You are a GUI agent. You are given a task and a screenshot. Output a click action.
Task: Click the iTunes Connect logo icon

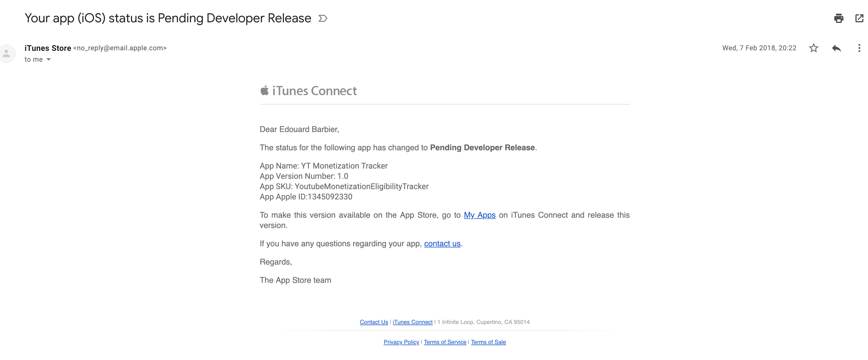pyautogui.click(x=265, y=90)
